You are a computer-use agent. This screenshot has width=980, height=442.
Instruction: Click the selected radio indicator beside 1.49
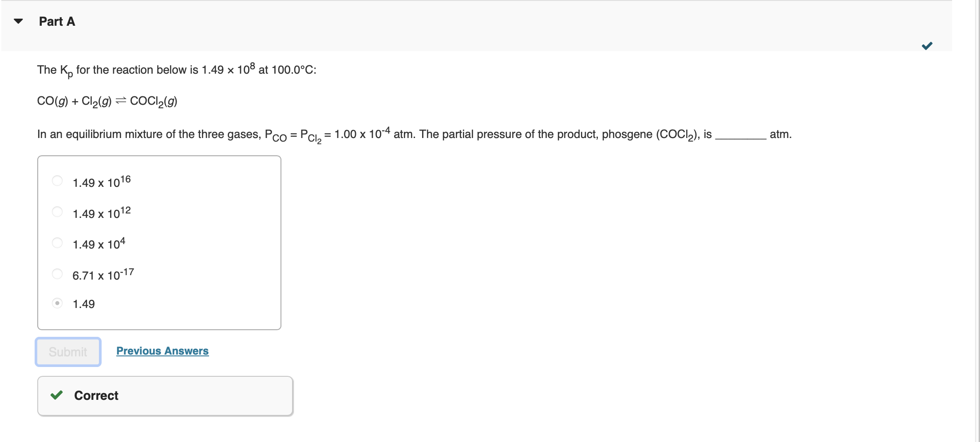pyautogui.click(x=57, y=304)
